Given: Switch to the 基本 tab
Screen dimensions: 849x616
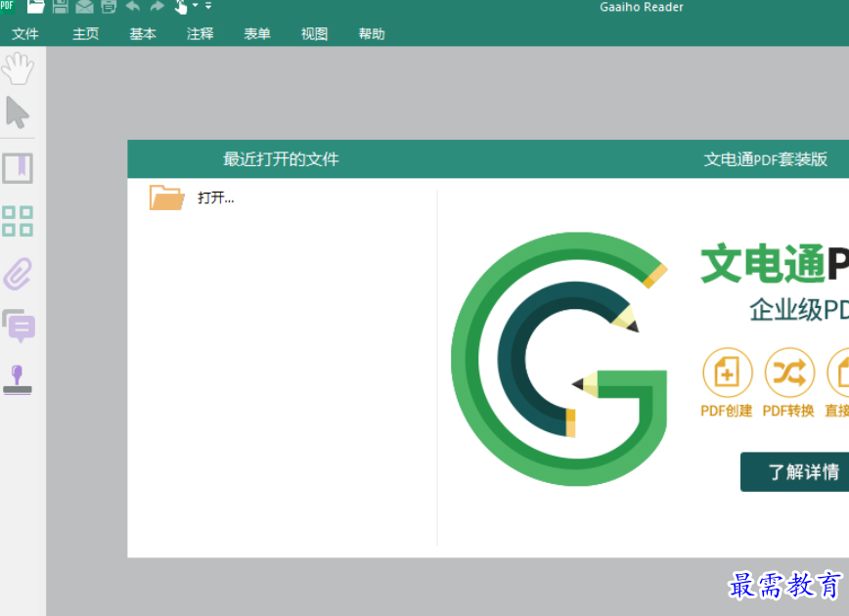Looking at the screenshot, I should [143, 34].
